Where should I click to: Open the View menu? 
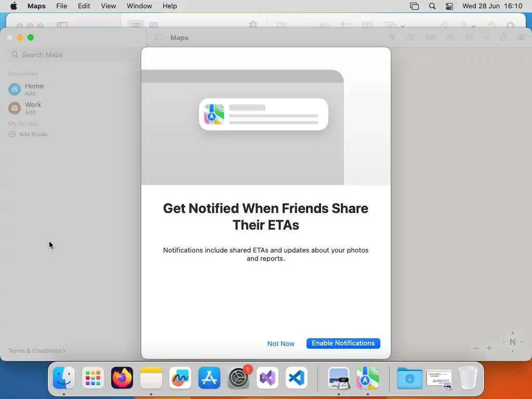108,6
